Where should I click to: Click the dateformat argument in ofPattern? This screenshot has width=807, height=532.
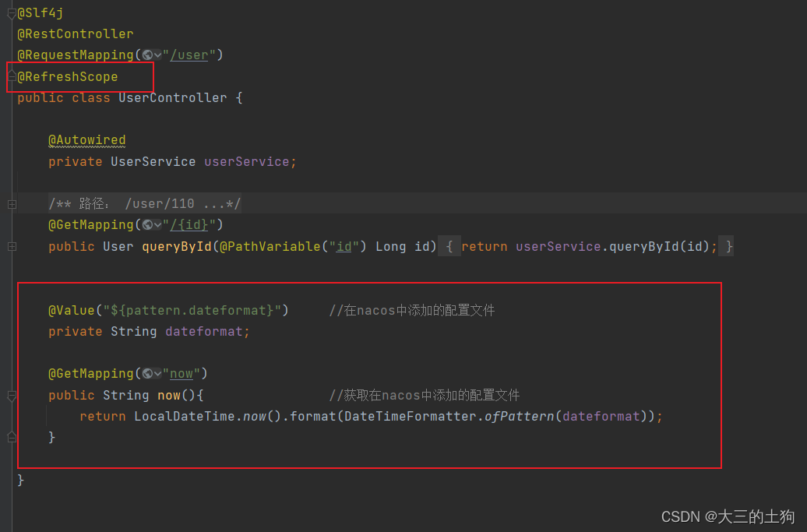point(601,416)
